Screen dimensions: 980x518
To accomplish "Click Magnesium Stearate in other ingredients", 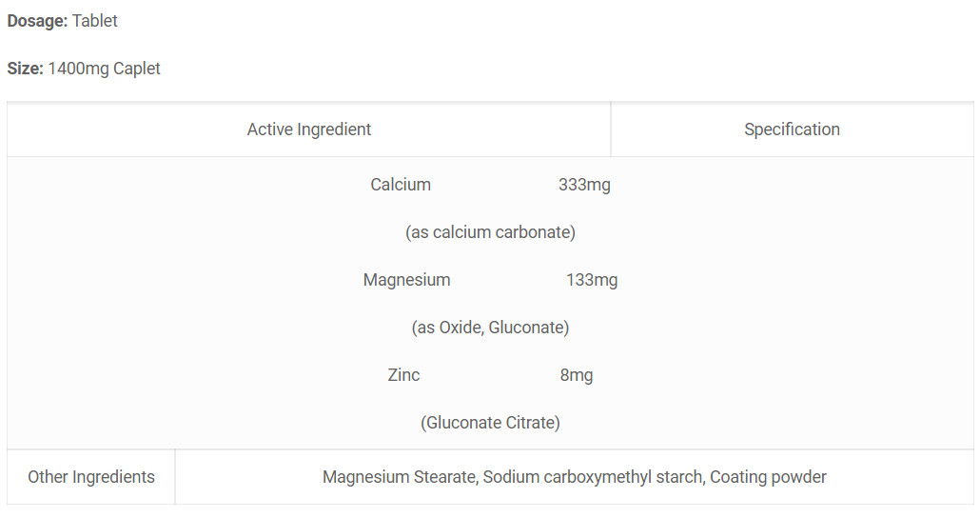I will coord(400,477).
